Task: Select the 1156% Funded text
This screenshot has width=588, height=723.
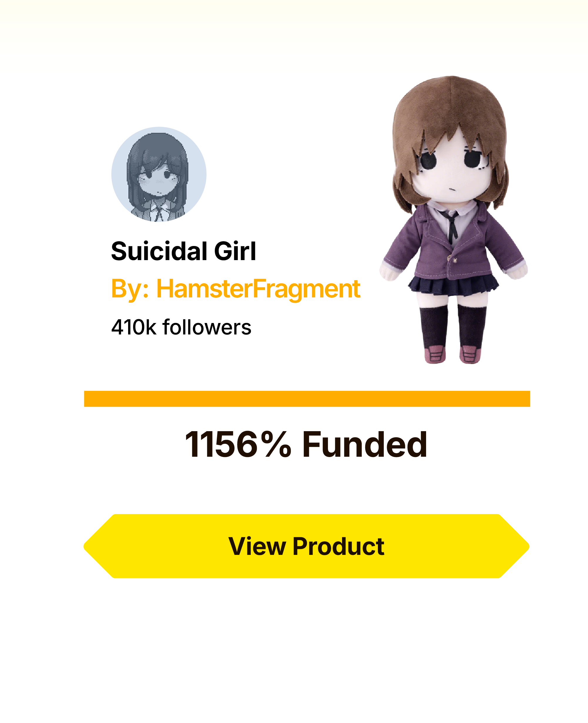Action: [x=306, y=444]
